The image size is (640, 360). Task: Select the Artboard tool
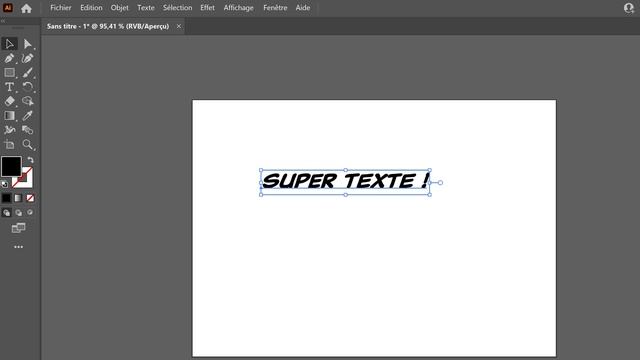tap(9, 144)
